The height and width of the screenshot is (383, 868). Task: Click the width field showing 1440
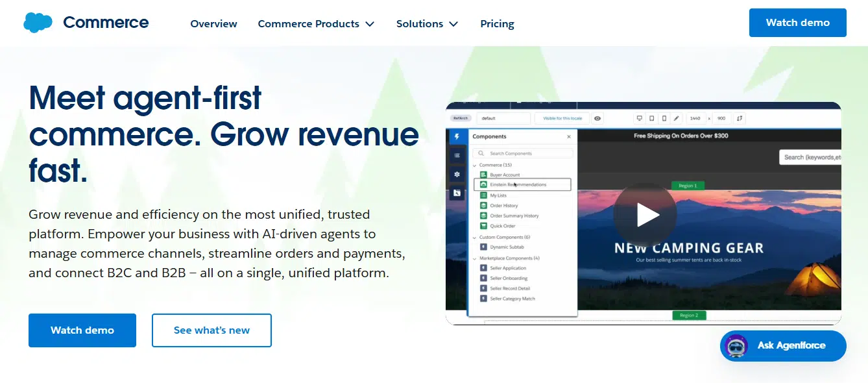pyautogui.click(x=695, y=119)
